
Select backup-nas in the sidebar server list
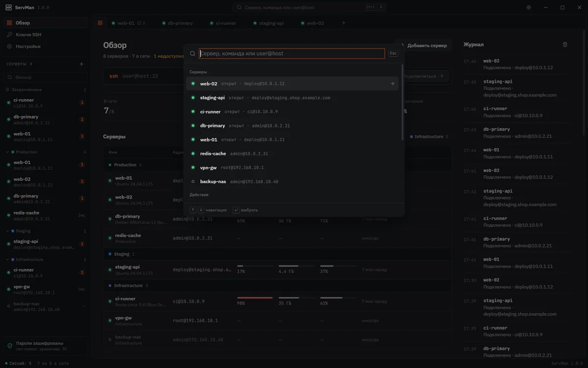click(x=46, y=306)
